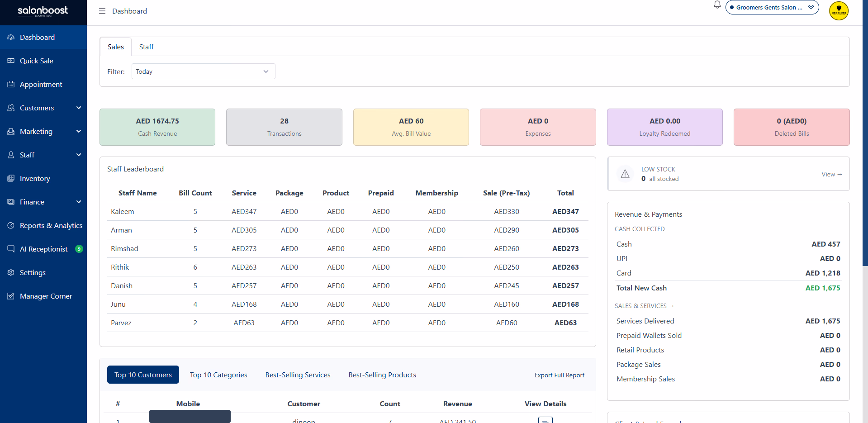Viewport: 868px width, 423px height.
Task: Select Top 10 Categories tab
Action: pos(218,375)
